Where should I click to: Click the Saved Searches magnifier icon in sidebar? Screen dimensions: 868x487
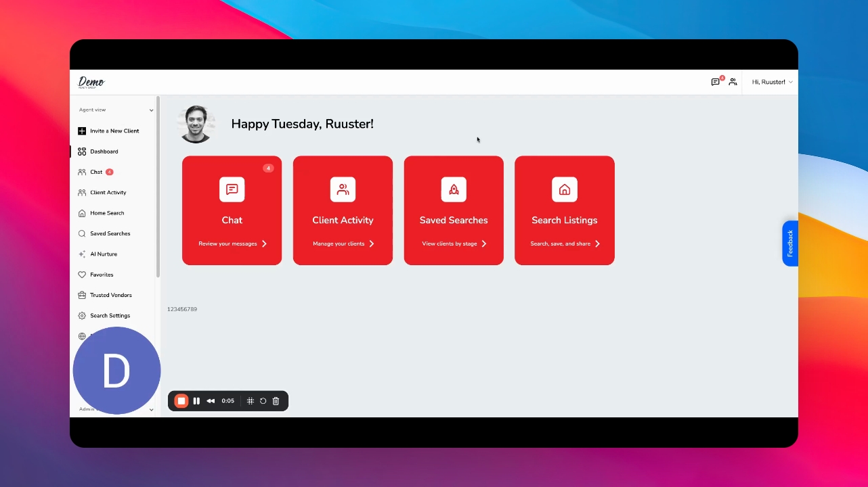click(x=82, y=233)
